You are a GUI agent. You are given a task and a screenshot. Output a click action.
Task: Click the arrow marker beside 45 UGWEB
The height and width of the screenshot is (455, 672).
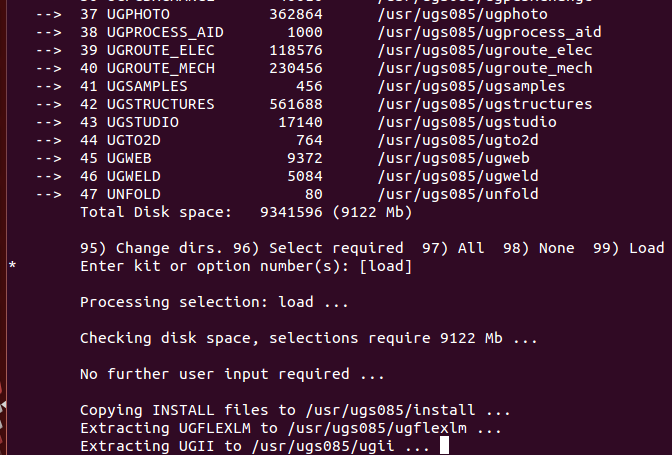(x=48, y=159)
